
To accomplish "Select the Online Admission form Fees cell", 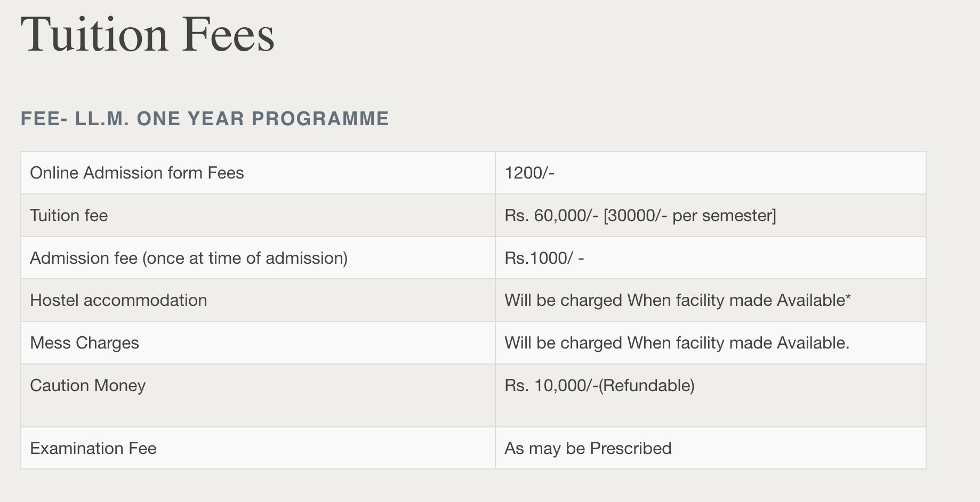I will [137, 173].
